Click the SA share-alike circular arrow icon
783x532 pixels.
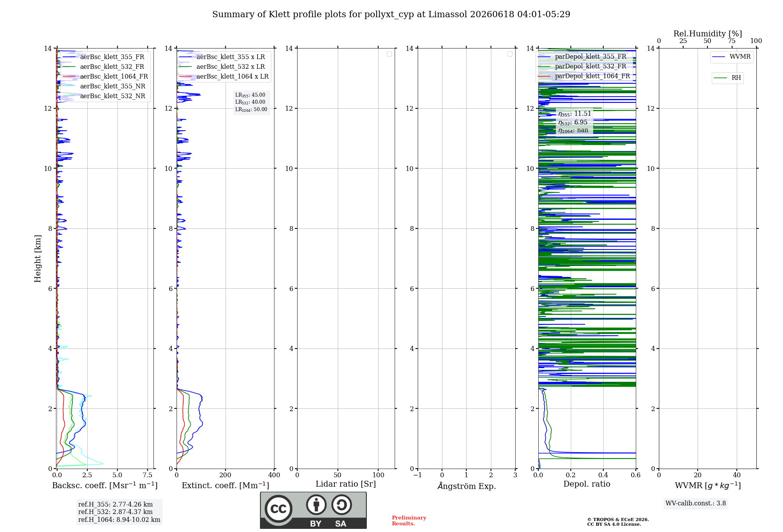(x=341, y=505)
